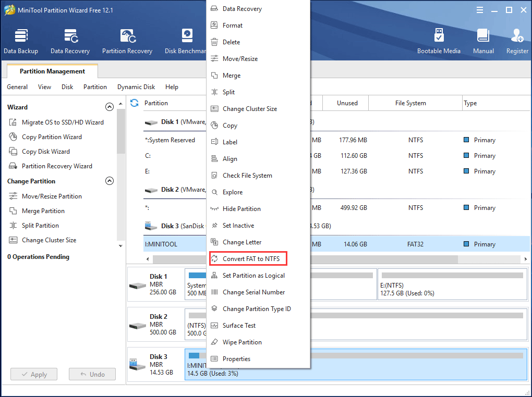Screen dimensions: 532x397
Task: Select Delete in the context menu
Action: click(x=258, y=42)
